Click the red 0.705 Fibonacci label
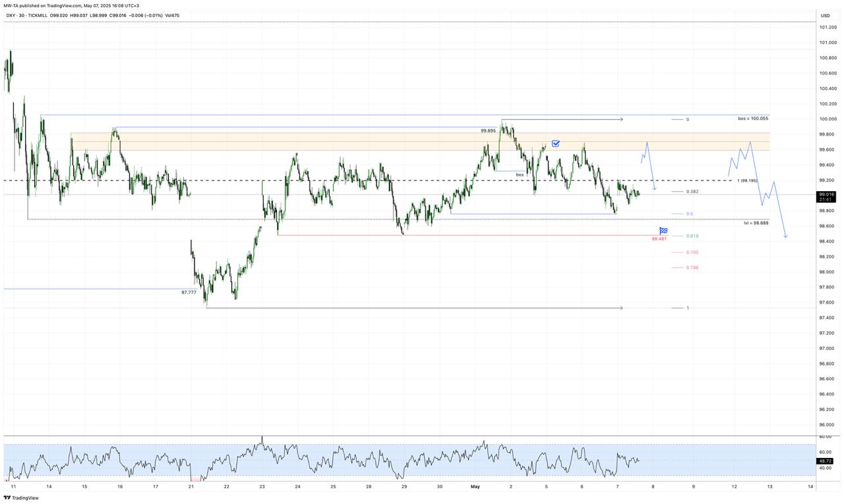The image size is (844, 504). (692, 252)
